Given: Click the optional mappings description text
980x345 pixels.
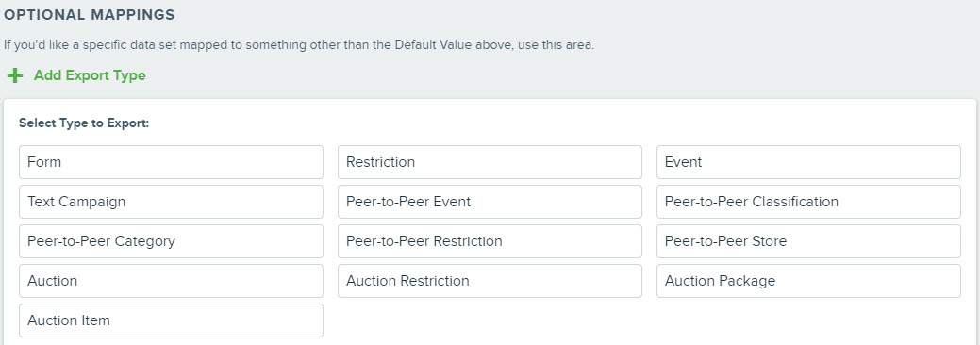Looking at the screenshot, I should [299, 45].
